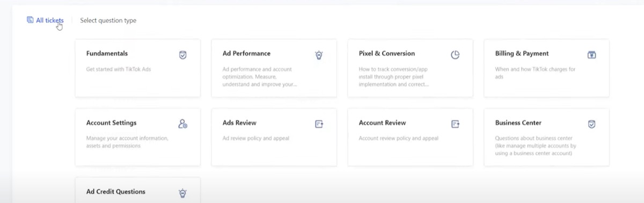Click the Ad Performance lightbulb icon
644x203 pixels.
(319, 55)
